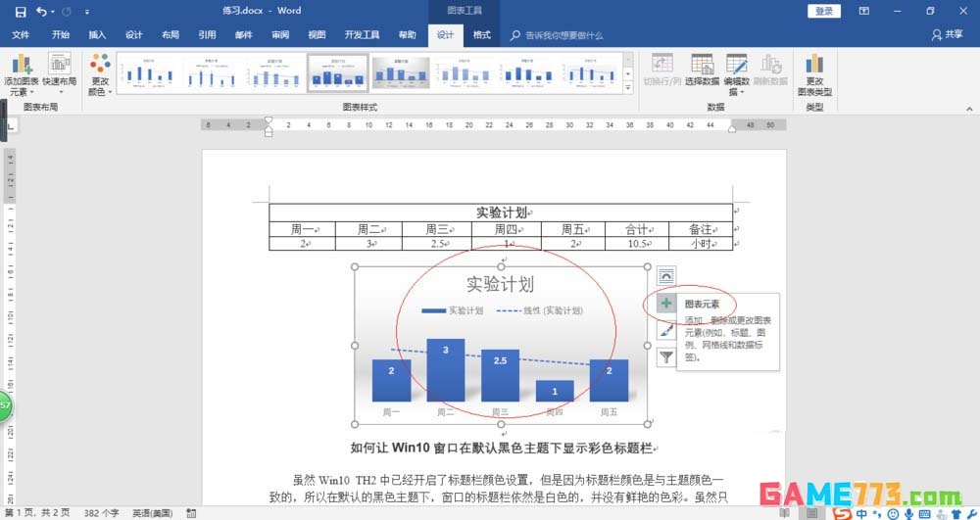Open the 帮助 ribbon tab
Viewport: 980px width, 520px height.
(x=408, y=35)
